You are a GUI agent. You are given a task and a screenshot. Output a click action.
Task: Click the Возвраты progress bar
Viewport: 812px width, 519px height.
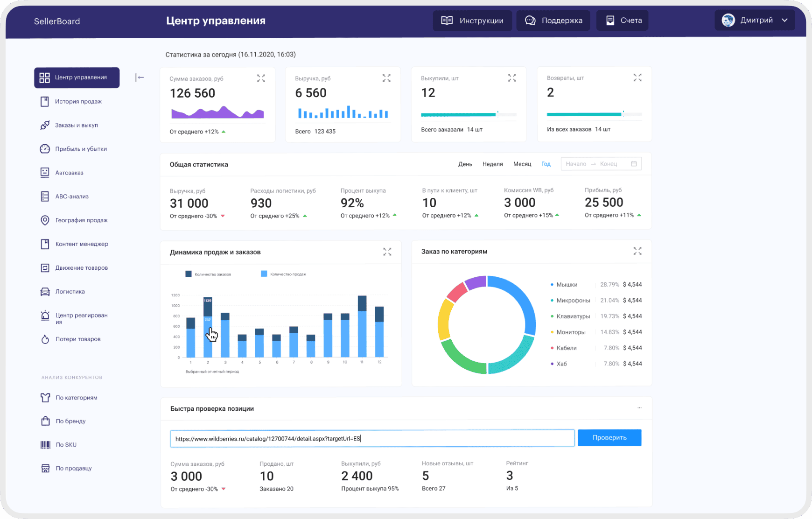pyautogui.click(x=594, y=114)
